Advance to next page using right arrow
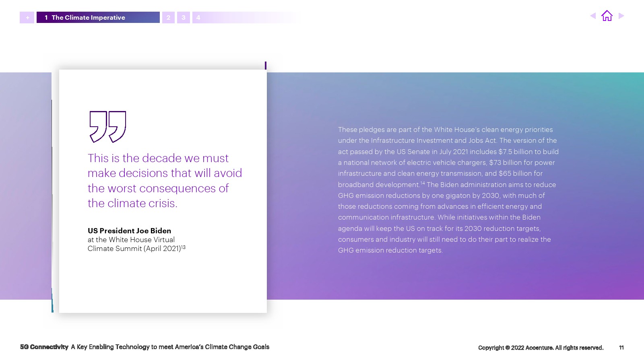644x362 pixels. [621, 16]
